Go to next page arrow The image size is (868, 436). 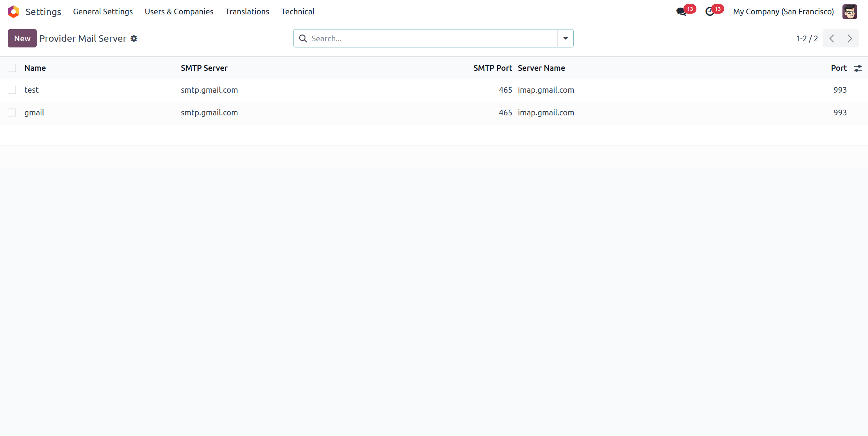pyautogui.click(x=850, y=38)
